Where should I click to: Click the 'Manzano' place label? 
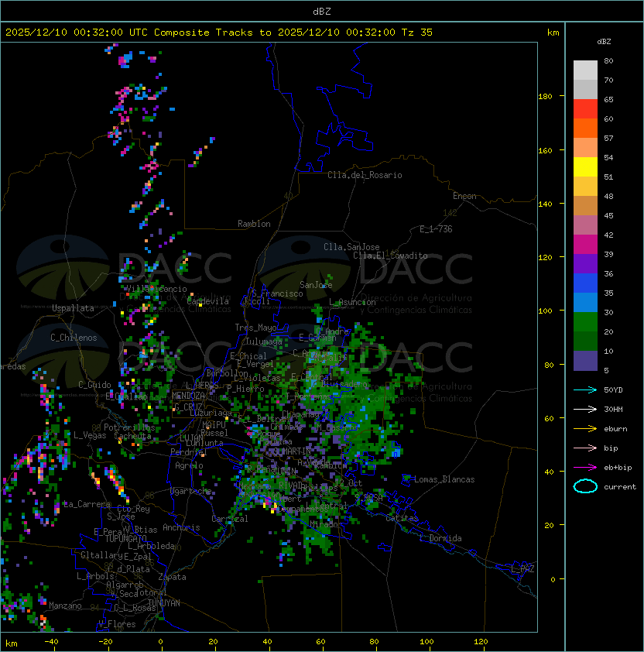pyautogui.click(x=65, y=606)
